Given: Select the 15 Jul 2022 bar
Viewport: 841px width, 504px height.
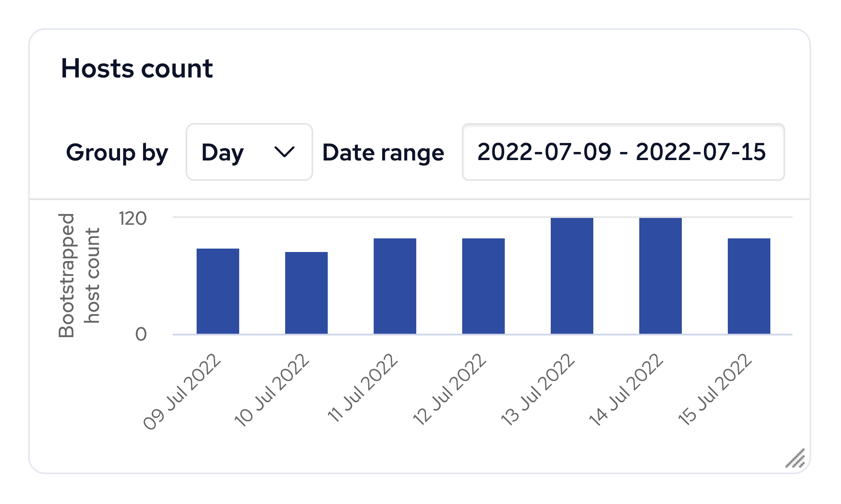Looking at the screenshot, I should (749, 286).
